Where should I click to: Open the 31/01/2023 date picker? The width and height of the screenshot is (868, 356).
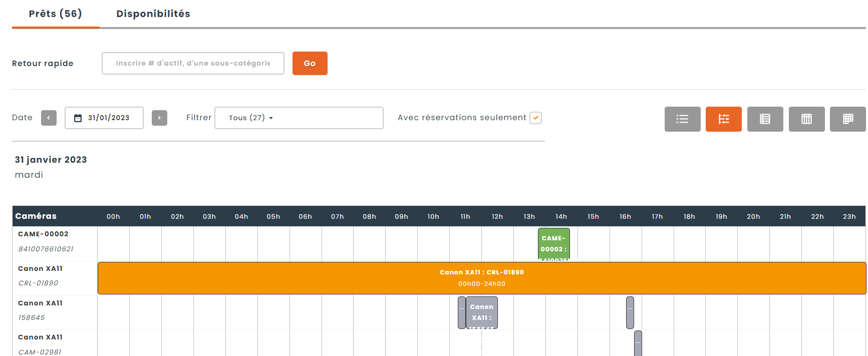pos(109,118)
